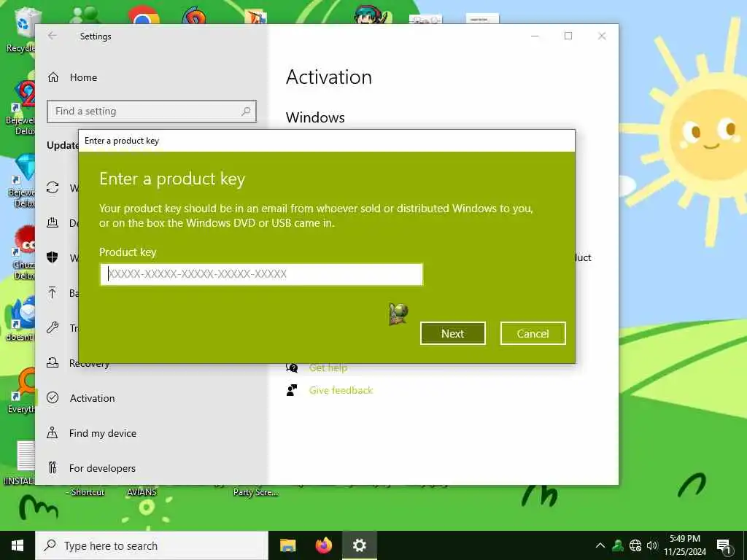This screenshot has width=747, height=560.
Task: Click the Give feedback person icon
Action: [292, 391]
